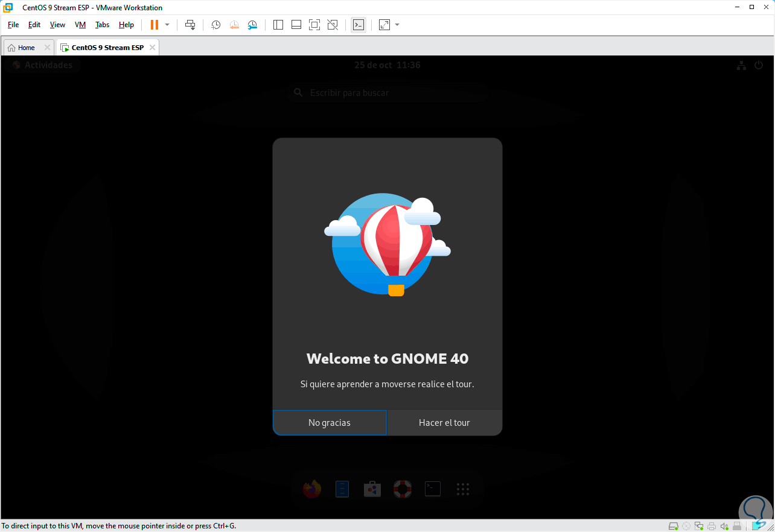Revert the virtual machine to its previous snapshot
775x532 pixels.
234,25
